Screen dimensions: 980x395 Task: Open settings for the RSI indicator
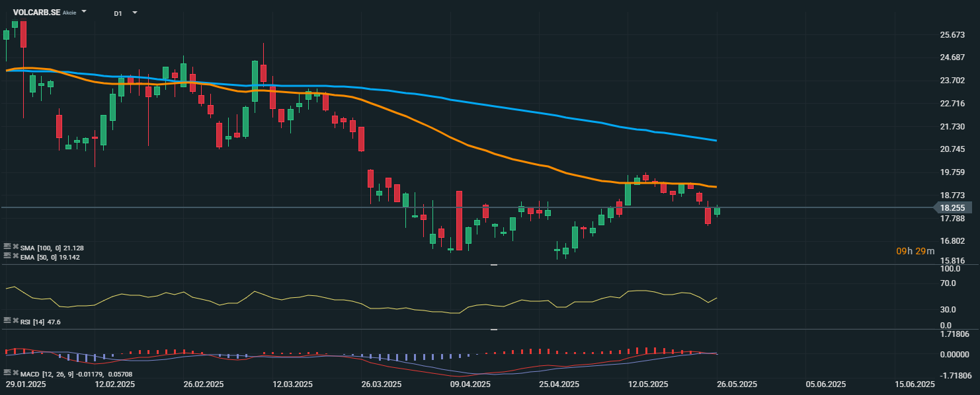tap(7, 320)
